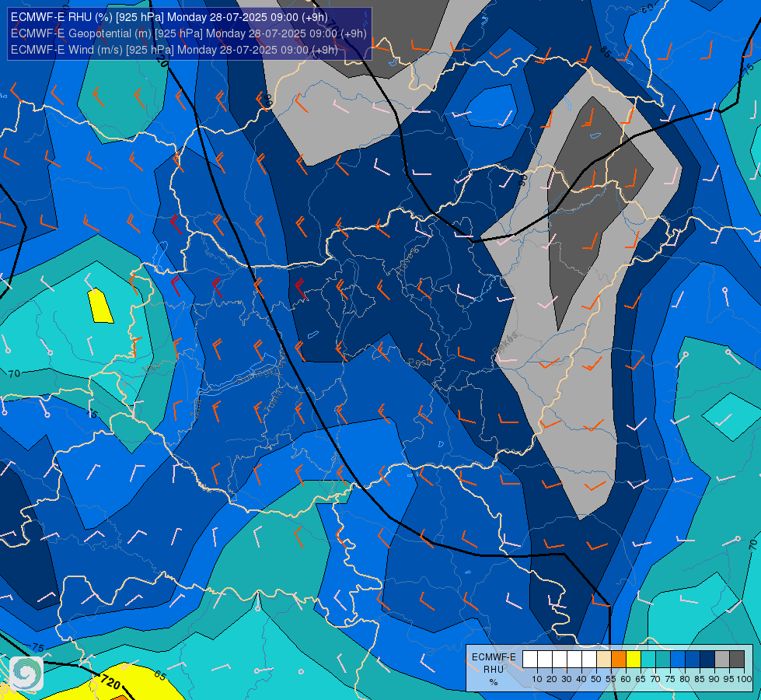This screenshot has width=761, height=700.
Task: Click the RHU label in the legend
Action: 494,670
